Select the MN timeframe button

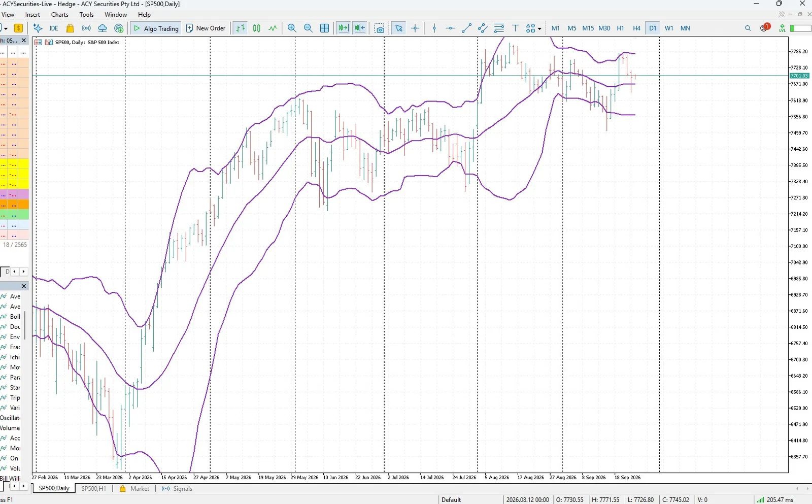[685, 28]
